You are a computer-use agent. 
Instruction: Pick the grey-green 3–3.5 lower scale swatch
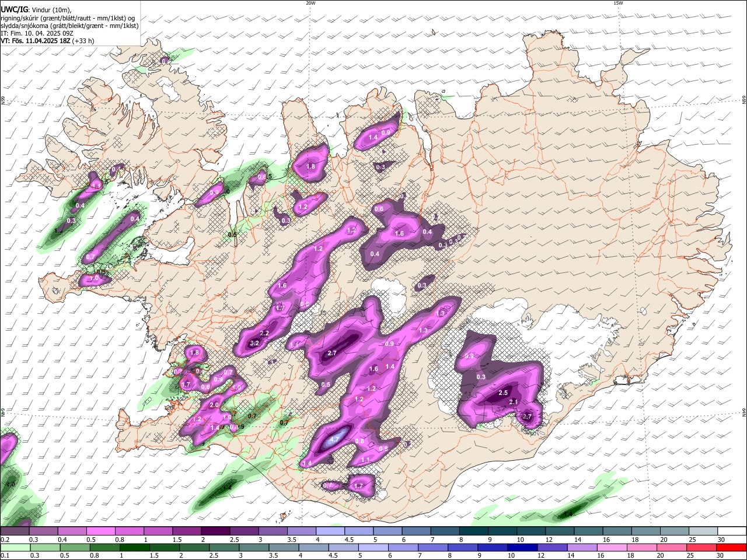(x=254, y=547)
